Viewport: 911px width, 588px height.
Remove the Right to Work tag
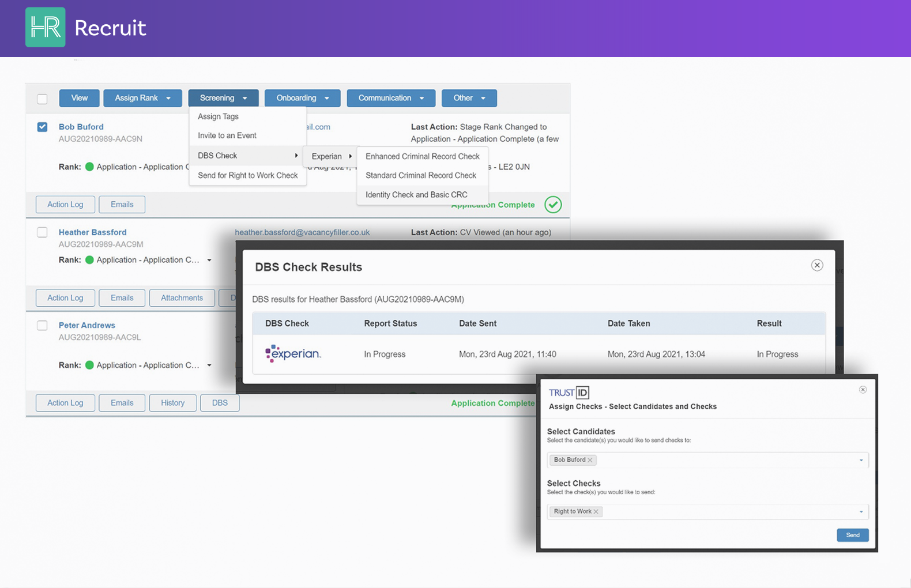tap(596, 512)
